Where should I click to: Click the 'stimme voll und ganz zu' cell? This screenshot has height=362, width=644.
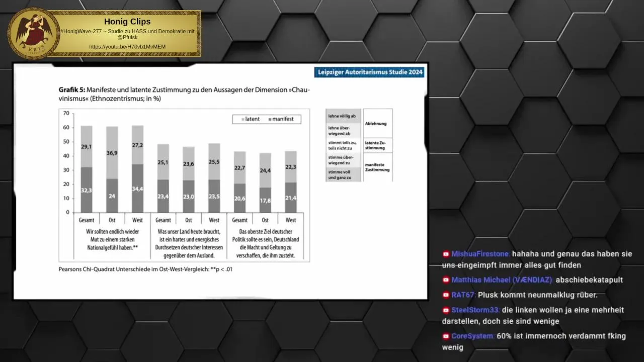click(x=343, y=174)
